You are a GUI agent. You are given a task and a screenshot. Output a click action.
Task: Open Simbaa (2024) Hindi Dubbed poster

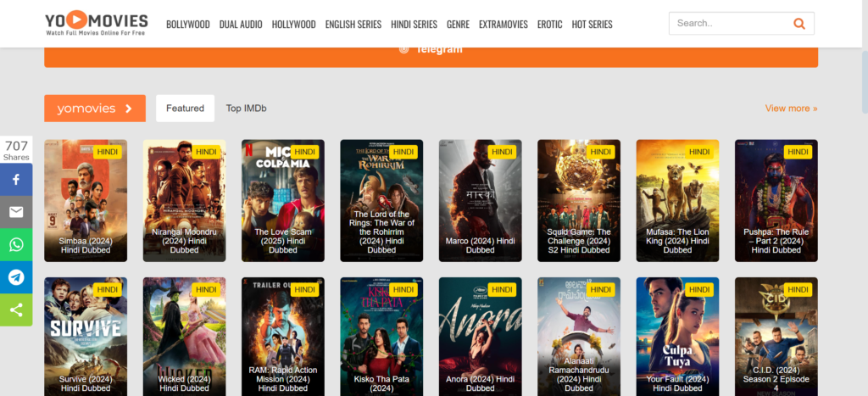[86, 200]
